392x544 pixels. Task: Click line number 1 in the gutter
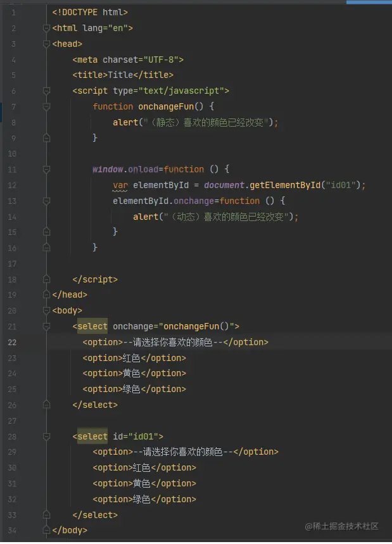point(13,13)
